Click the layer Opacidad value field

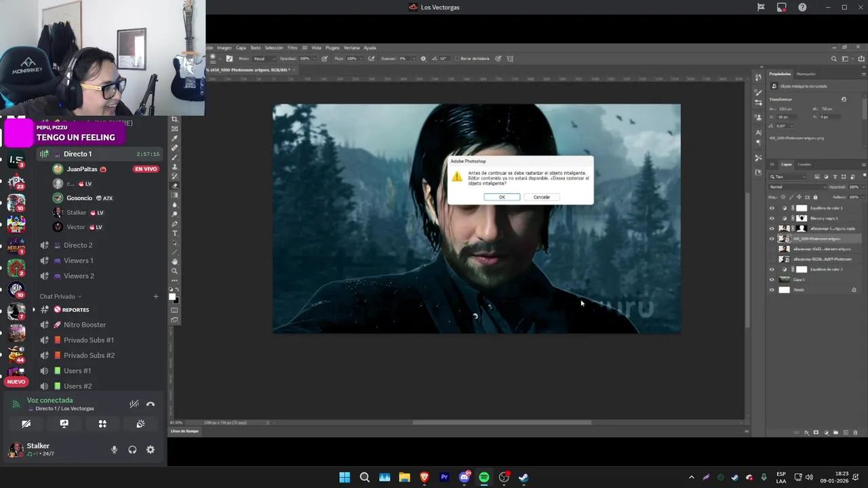coord(854,187)
